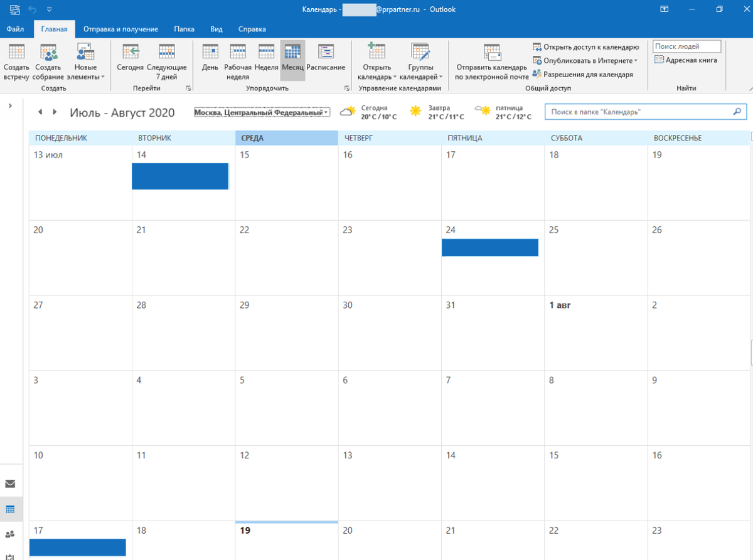
Task: Switch to Отправка и получение tab
Action: tap(120, 29)
